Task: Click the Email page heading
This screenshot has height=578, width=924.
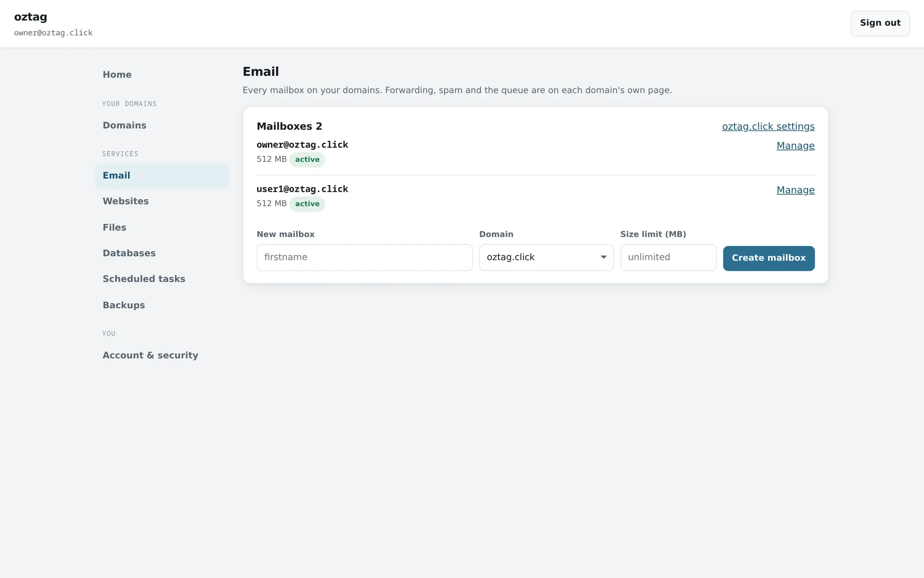Action: click(x=261, y=72)
